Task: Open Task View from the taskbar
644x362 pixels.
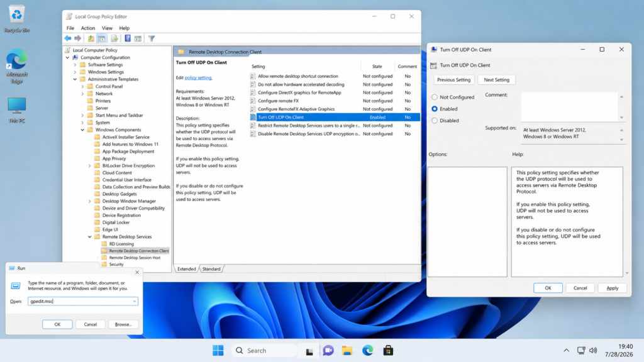Action: [309, 351]
